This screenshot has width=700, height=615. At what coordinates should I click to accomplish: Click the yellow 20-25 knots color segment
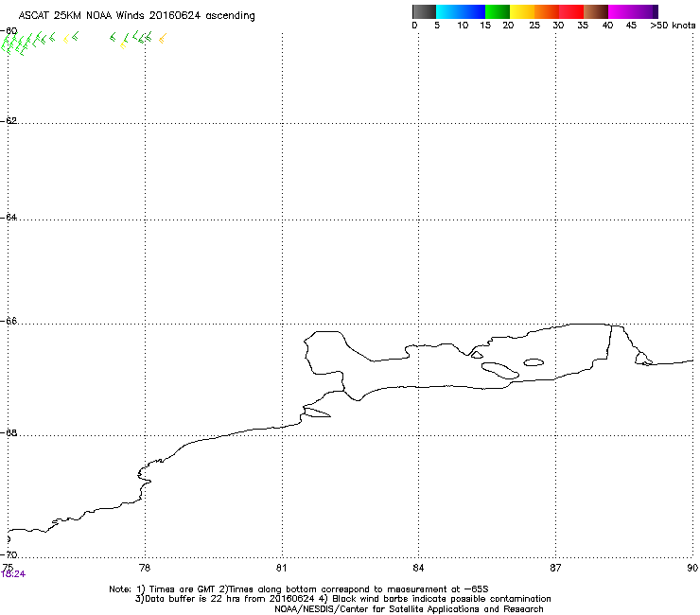(x=522, y=11)
